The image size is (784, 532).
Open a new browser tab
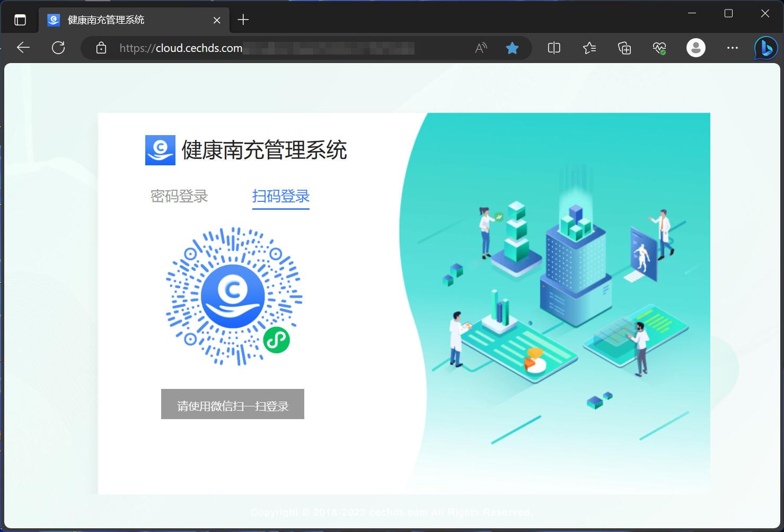pos(243,20)
